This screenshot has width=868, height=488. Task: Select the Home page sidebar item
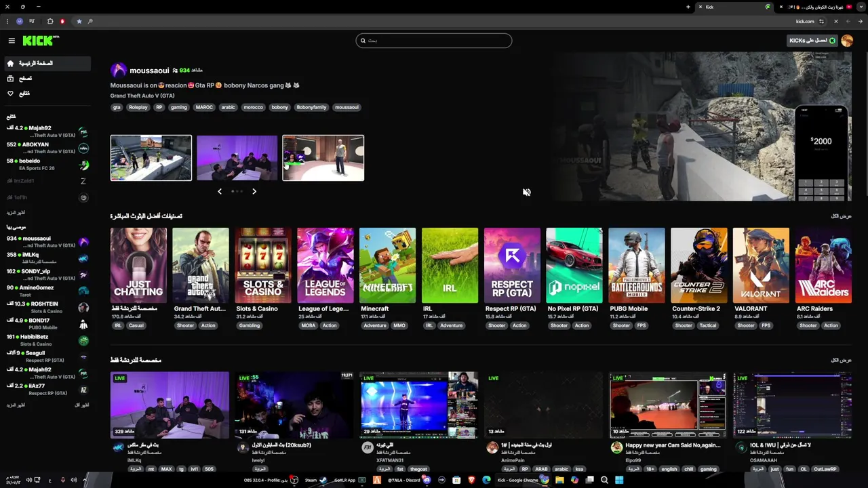[46, 64]
